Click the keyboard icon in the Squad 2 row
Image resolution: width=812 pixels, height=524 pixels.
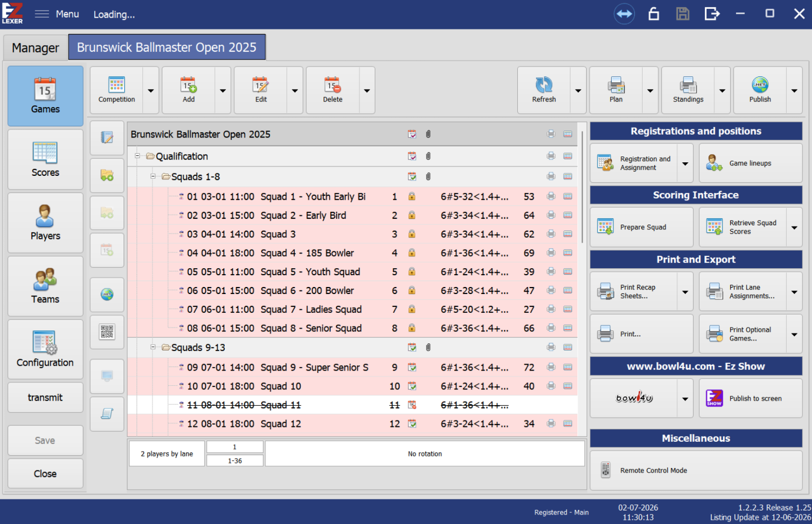pos(568,215)
